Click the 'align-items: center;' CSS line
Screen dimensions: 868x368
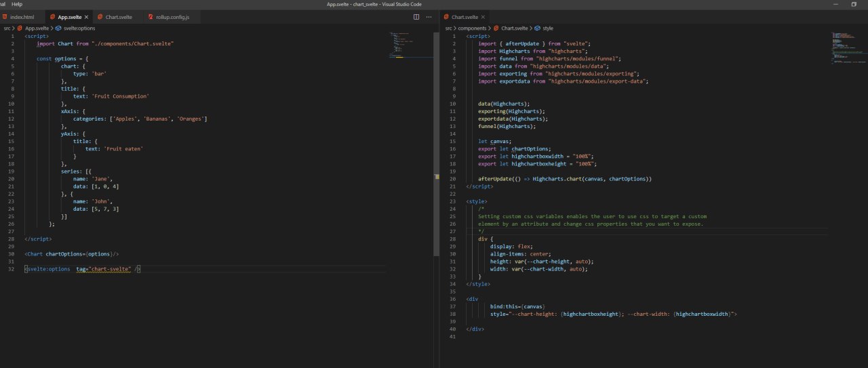[x=520, y=253]
